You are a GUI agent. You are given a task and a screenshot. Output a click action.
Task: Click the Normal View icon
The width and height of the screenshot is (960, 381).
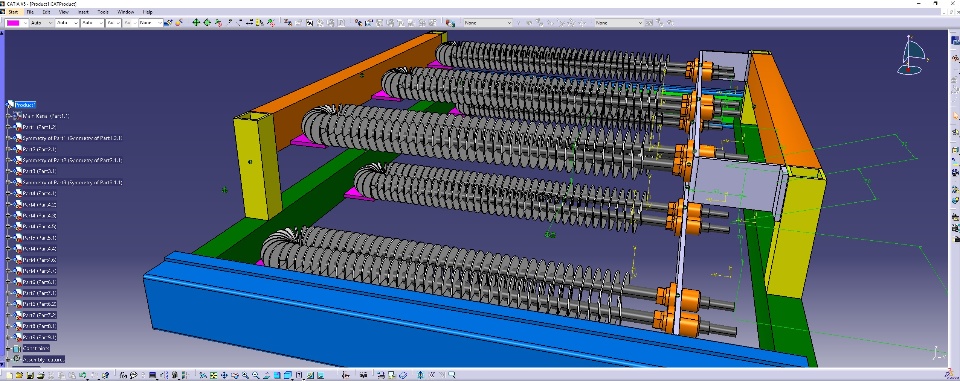(x=266, y=375)
